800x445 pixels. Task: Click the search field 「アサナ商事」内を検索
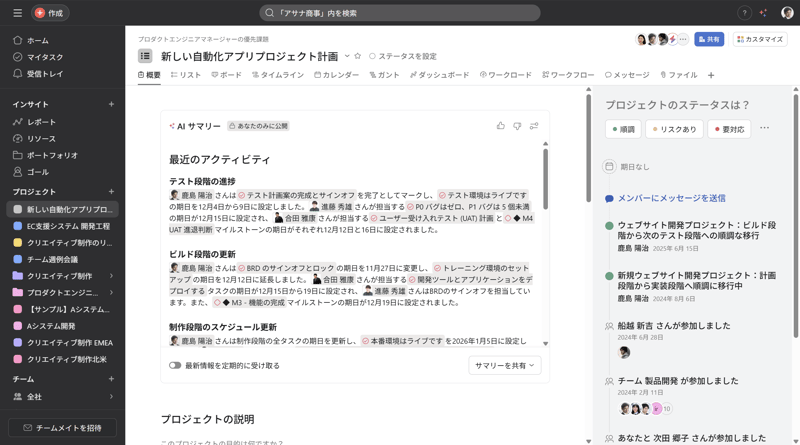coord(400,13)
